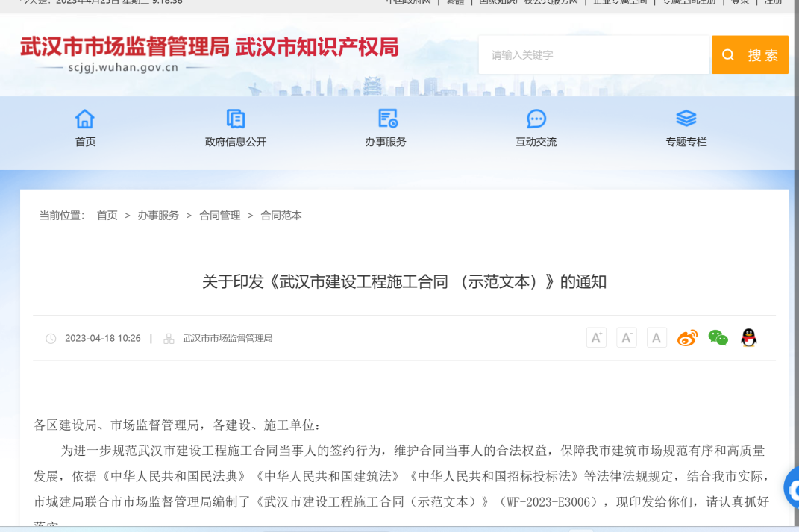Open the floating blue widget at right edge

pyautogui.click(x=792, y=489)
